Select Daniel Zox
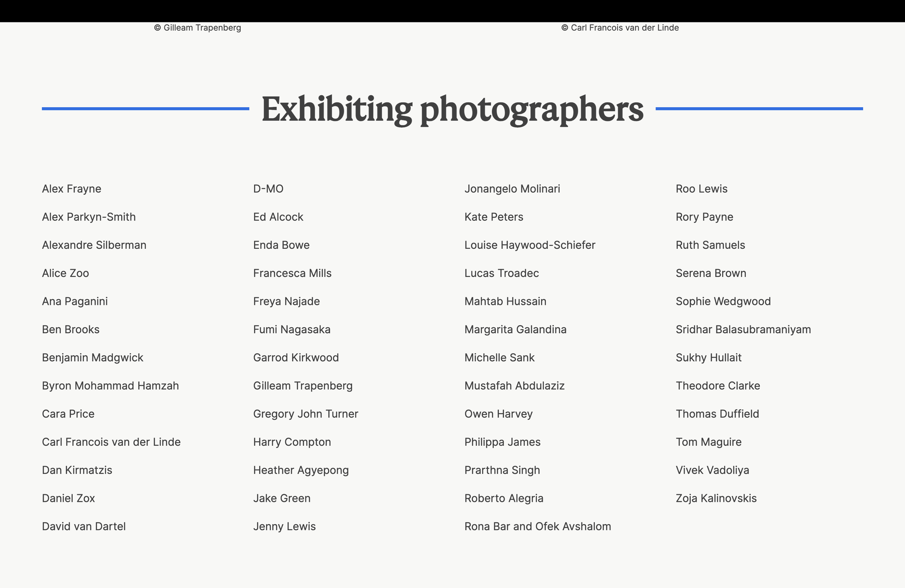The image size is (905, 588). point(68,499)
